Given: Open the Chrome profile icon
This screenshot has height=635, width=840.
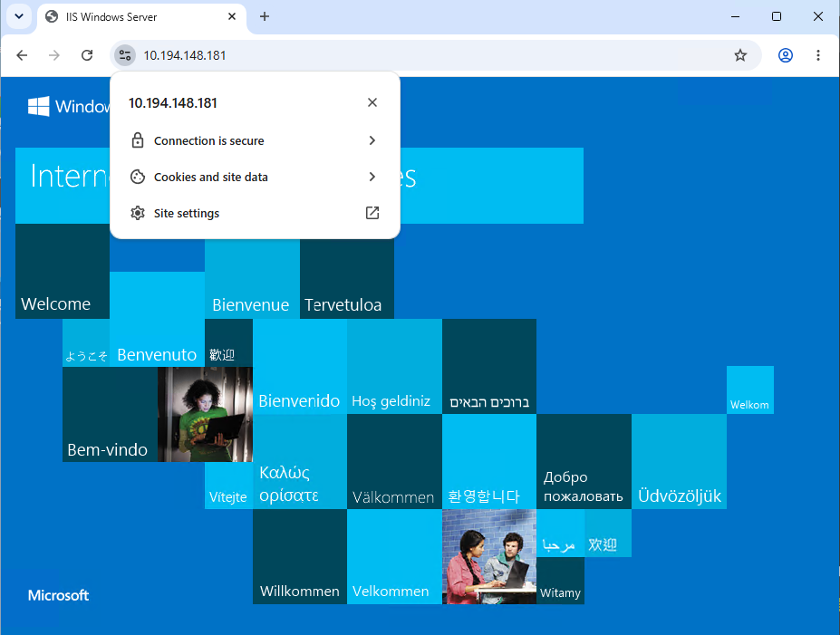Looking at the screenshot, I should point(786,55).
